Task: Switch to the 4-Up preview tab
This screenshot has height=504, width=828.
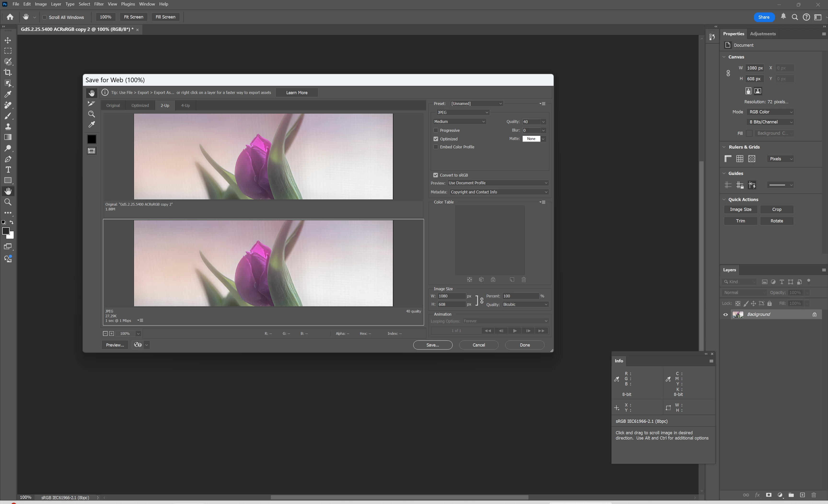Action: [185, 105]
